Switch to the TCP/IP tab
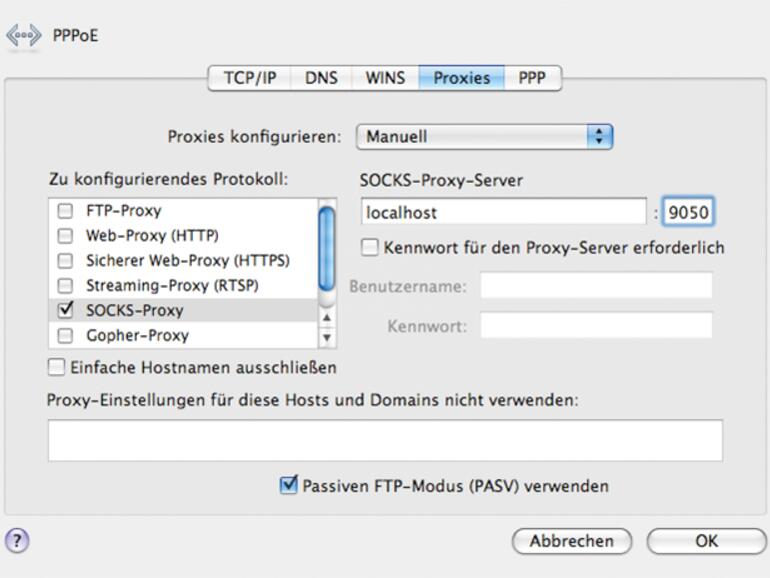 pyautogui.click(x=249, y=78)
